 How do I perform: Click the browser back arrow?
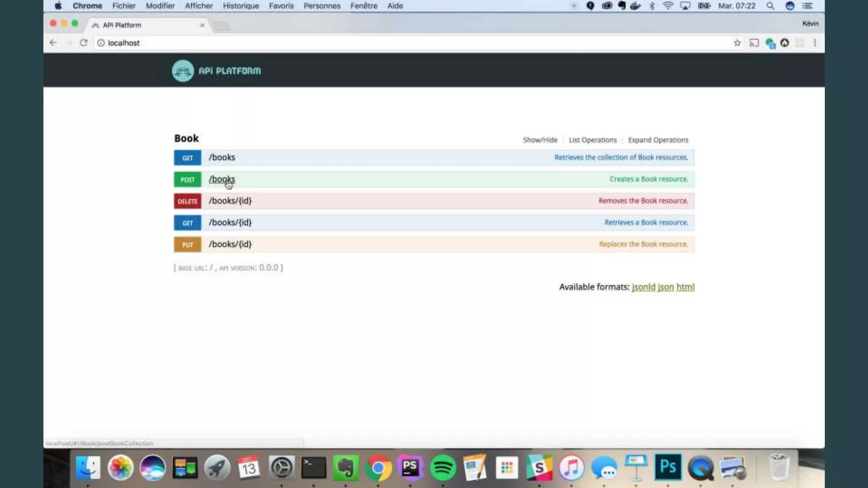[53, 43]
